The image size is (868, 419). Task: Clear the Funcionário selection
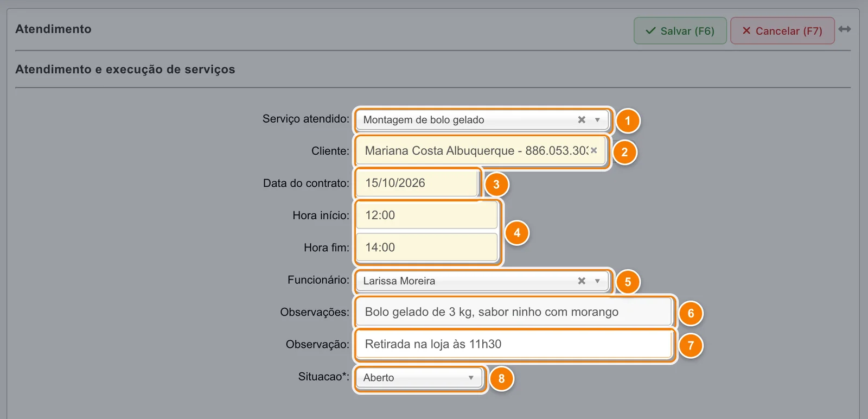[x=582, y=281]
